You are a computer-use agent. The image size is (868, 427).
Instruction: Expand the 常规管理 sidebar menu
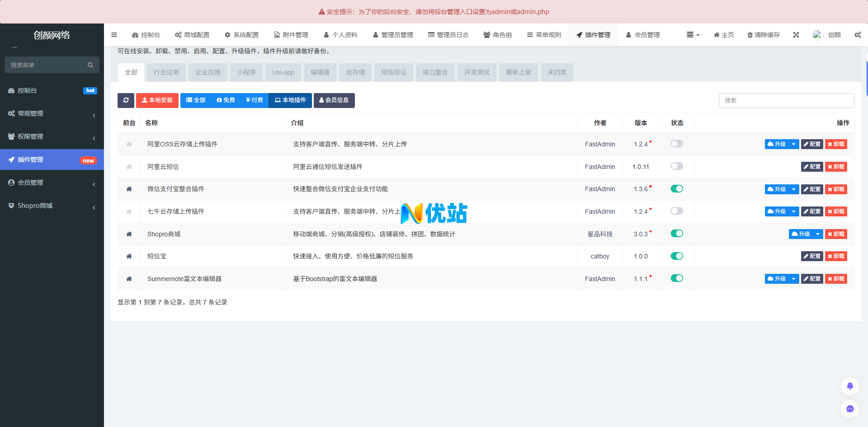52,113
